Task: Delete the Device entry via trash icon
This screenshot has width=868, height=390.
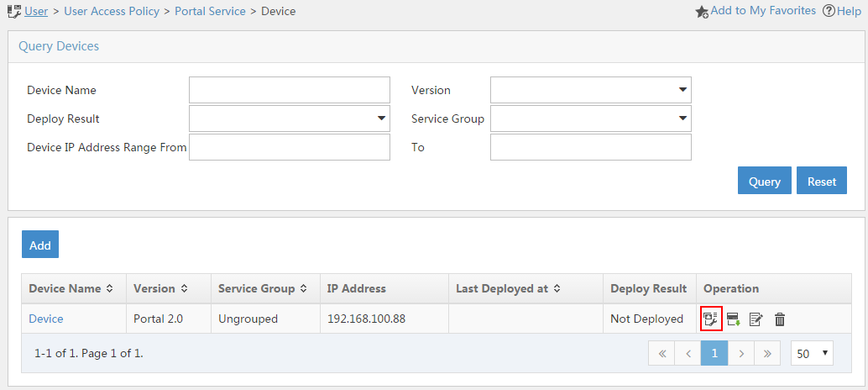Action: point(779,319)
